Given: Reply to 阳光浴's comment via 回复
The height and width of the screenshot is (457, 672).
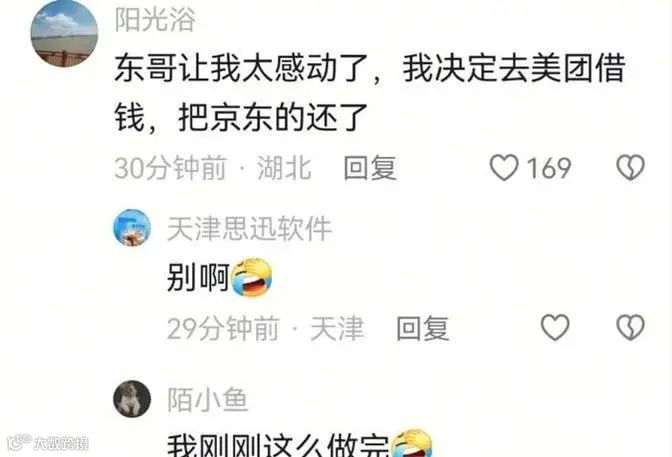Looking at the screenshot, I should (x=370, y=168).
